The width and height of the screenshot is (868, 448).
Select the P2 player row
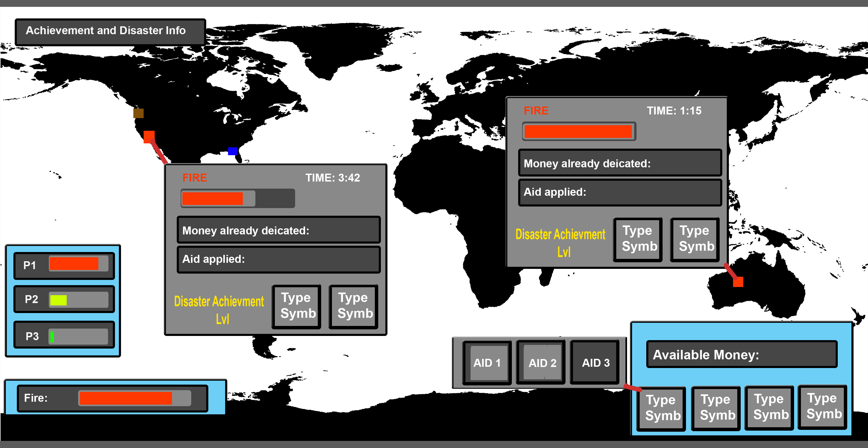[64, 299]
